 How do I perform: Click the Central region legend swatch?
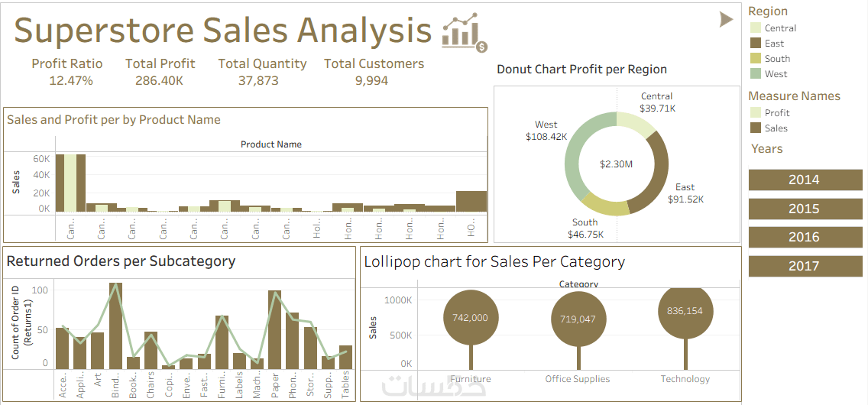[x=756, y=28]
